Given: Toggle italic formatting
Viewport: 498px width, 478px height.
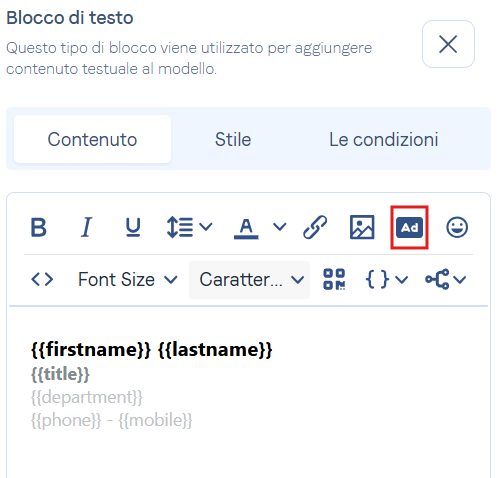Looking at the screenshot, I should pyautogui.click(x=86, y=228).
